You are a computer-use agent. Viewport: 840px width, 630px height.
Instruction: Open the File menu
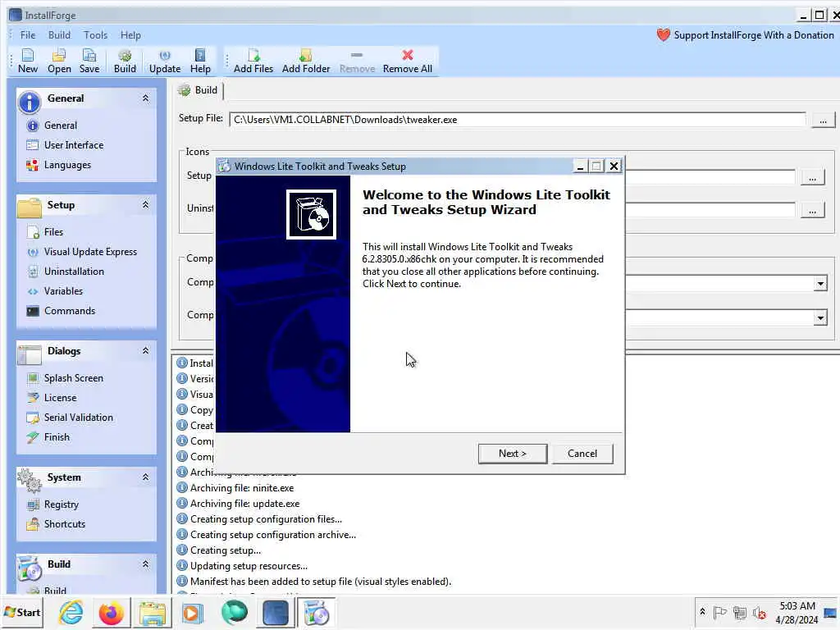pyautogui.click(x=28, y=35)
